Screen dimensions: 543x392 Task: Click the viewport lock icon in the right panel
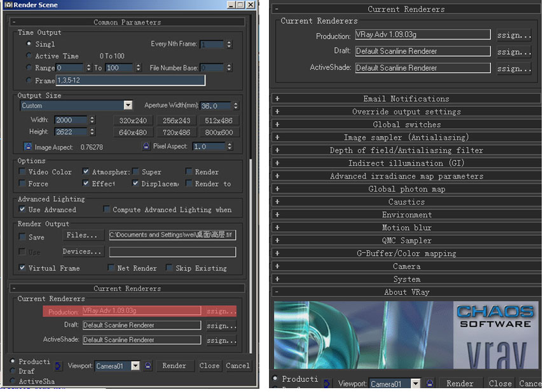pyautogui.click(x=430, y=383)
